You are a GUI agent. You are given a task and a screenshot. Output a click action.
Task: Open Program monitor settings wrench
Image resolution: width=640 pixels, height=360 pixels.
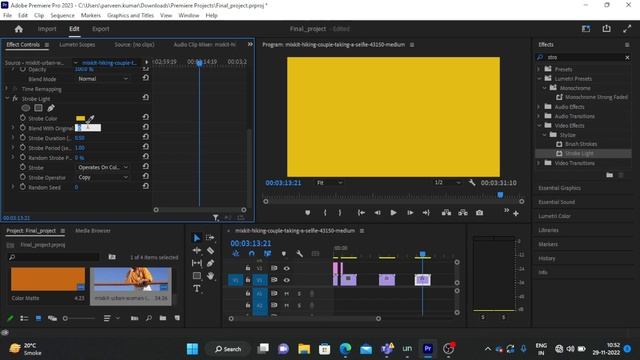pos(472,182)
